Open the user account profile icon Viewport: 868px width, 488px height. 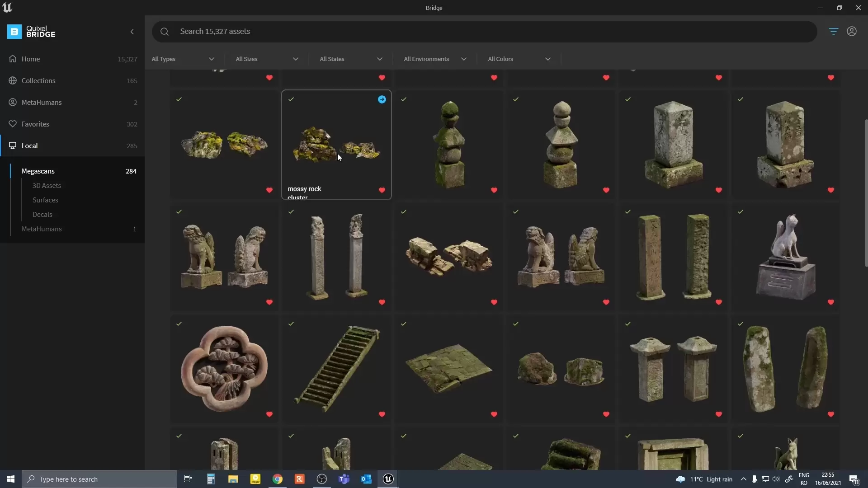click(x=852, y=31)
